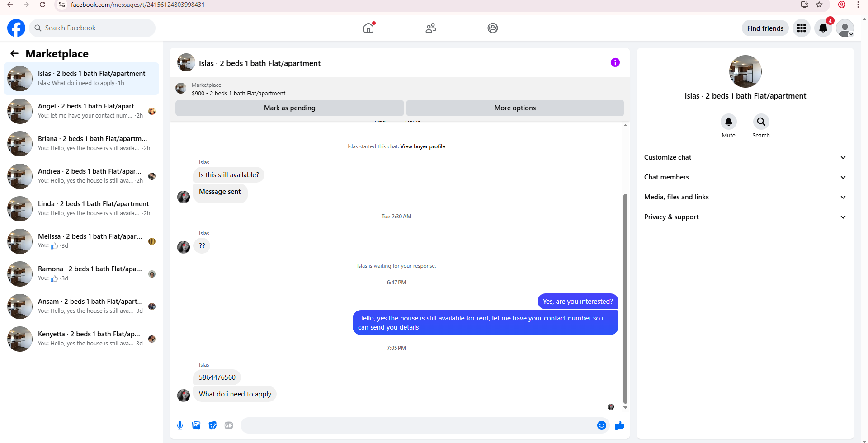Open the Ramona conversation in the list
Screen dimensions: 868x443
pos(81,274)
